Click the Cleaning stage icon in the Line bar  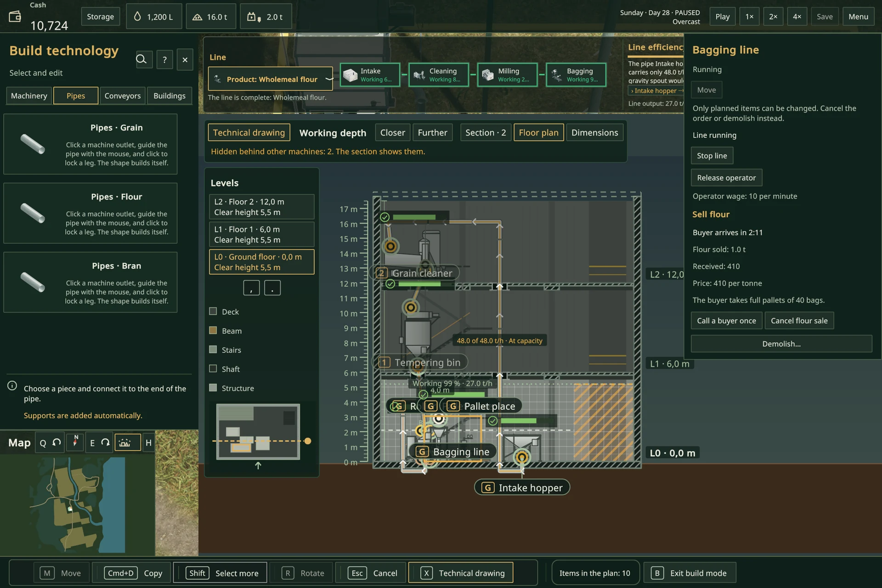[419, 75]
